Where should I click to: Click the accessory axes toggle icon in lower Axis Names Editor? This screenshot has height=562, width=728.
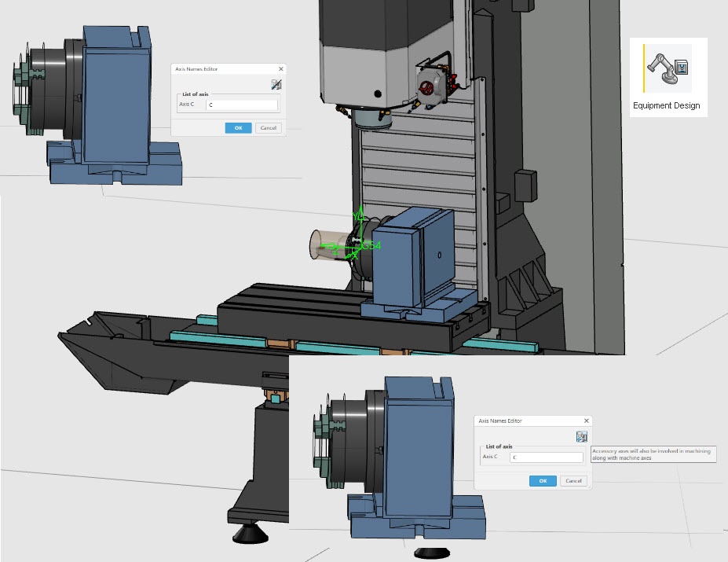click(x=582, y=436)
